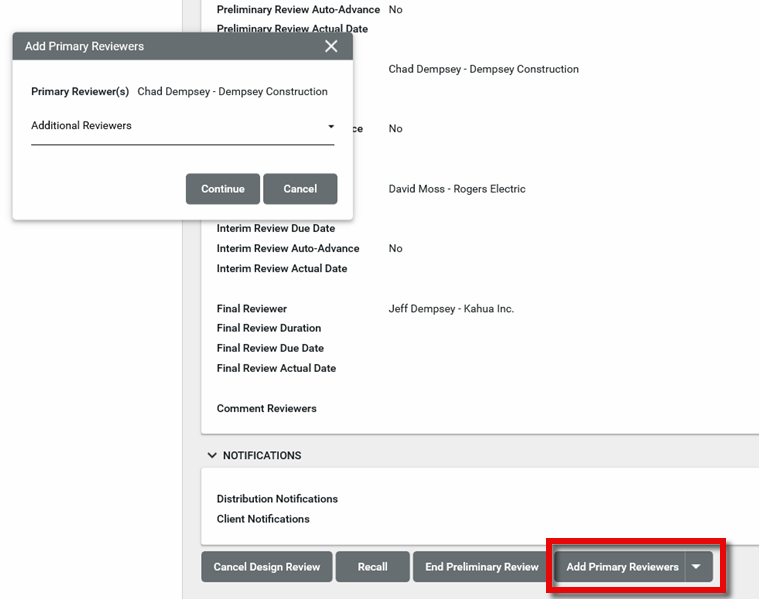Click the Additional Reviewers field text
Image resolution: width=759 pixels, height=599 pixels.
click(81, 126)
